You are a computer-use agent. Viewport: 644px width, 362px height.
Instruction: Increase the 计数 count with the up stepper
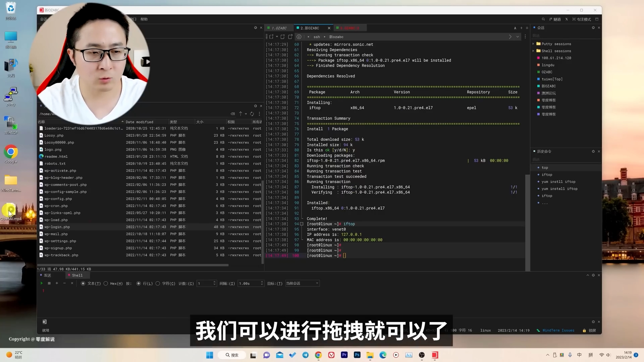click(215, 282)
